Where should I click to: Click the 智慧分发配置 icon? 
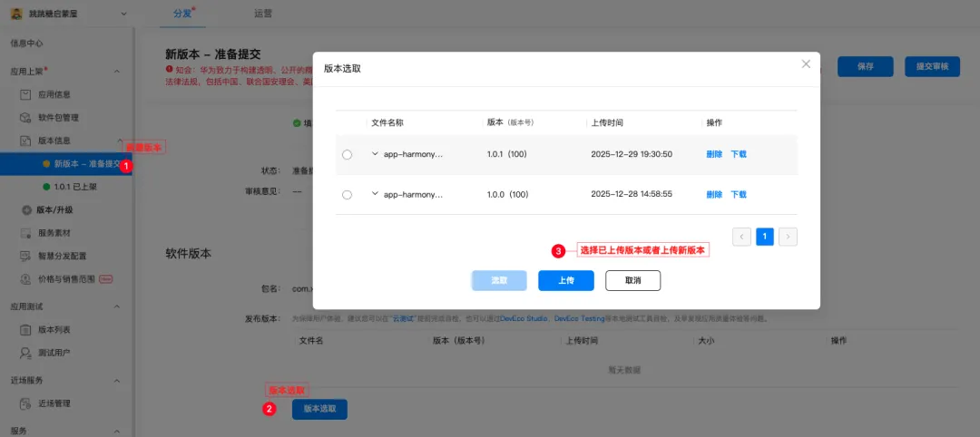pos(25,256)
